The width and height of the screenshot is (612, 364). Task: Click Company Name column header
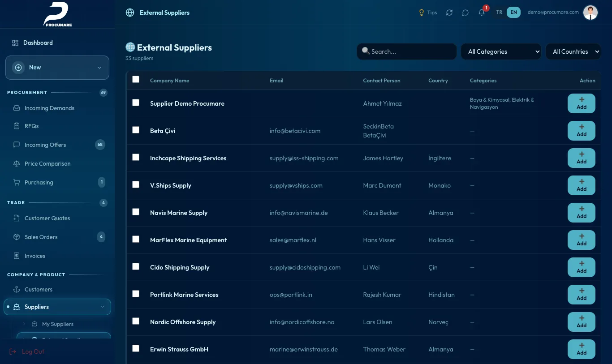click(x=169, y=81)
